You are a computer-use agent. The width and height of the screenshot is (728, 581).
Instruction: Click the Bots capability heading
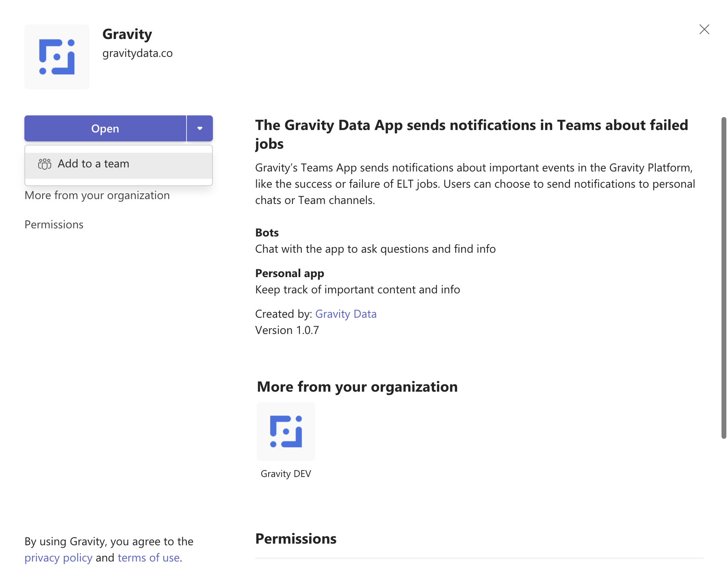point(267,233)
